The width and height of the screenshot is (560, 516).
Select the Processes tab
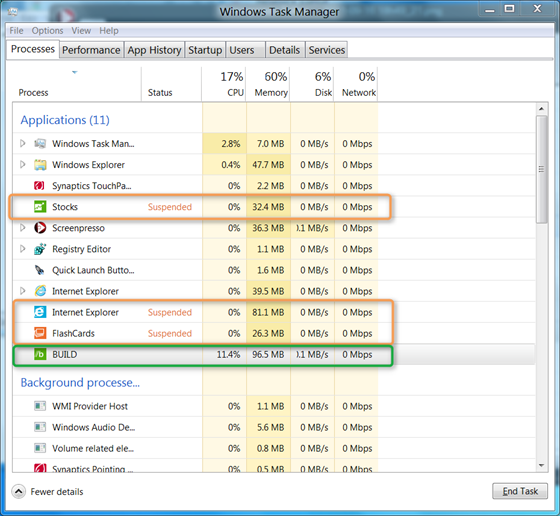click(33, 49)
